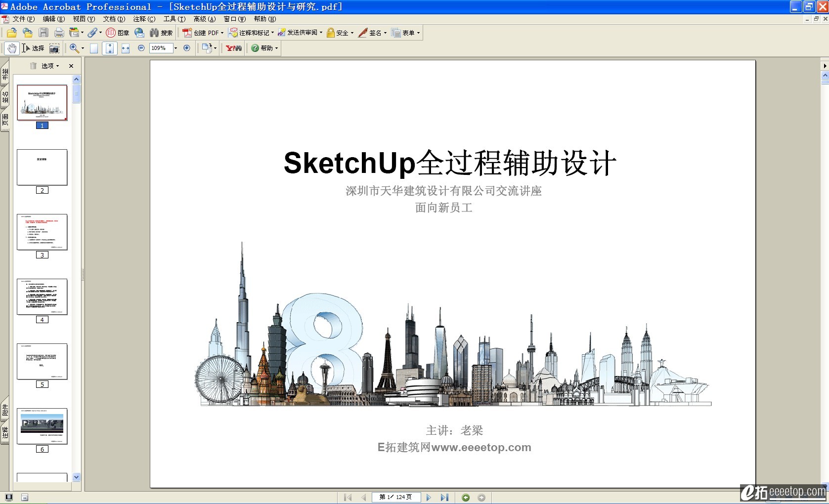The height and width of the screenshot is (504, 829).
Task: Go to the previous page
Action: pyautogui.click(x=364, y=498)
